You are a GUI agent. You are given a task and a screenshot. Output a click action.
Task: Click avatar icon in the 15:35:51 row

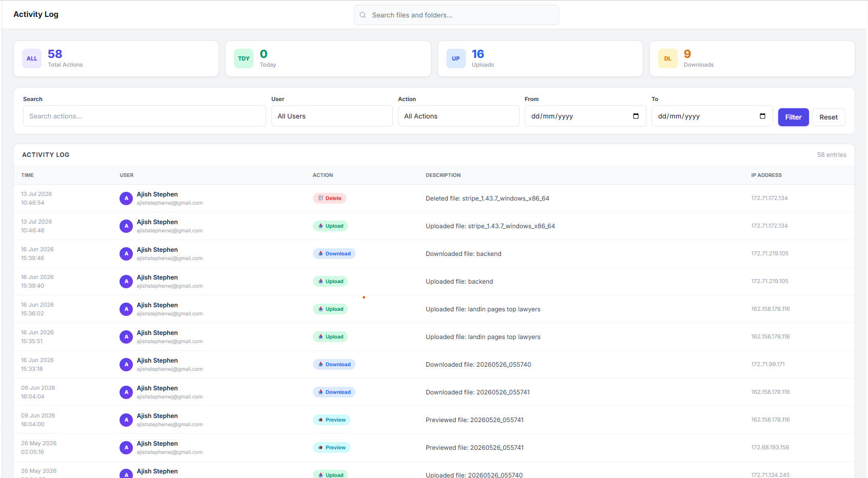coord(126,337)
